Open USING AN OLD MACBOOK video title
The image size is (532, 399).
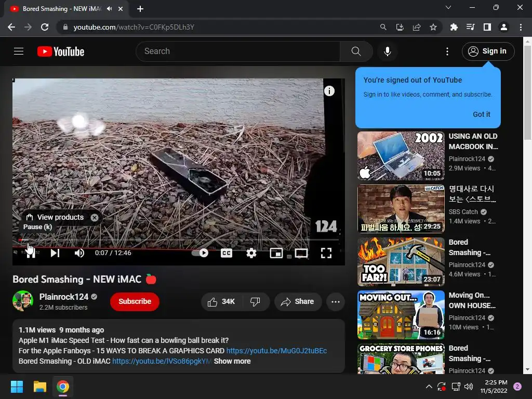(473, 141)
